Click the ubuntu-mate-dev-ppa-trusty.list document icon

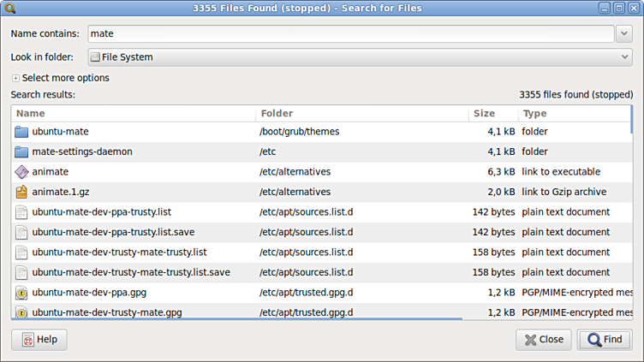click(x=21, y=212)
